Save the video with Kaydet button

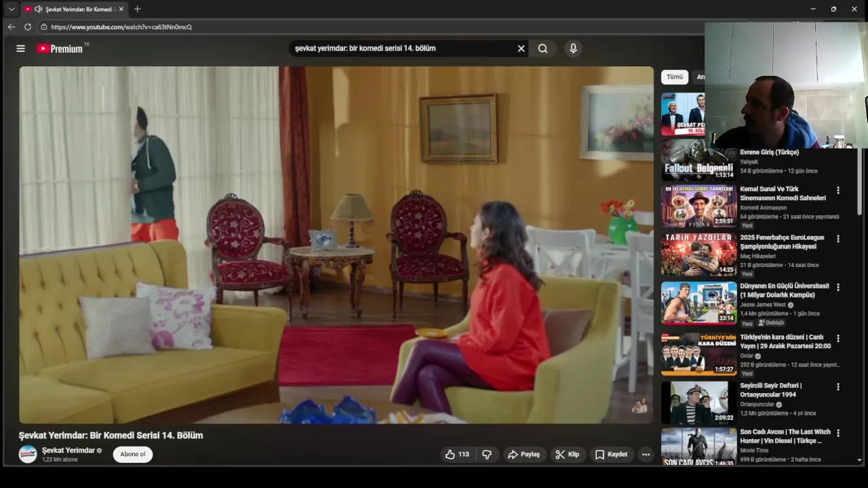click(x=611, y=454)
